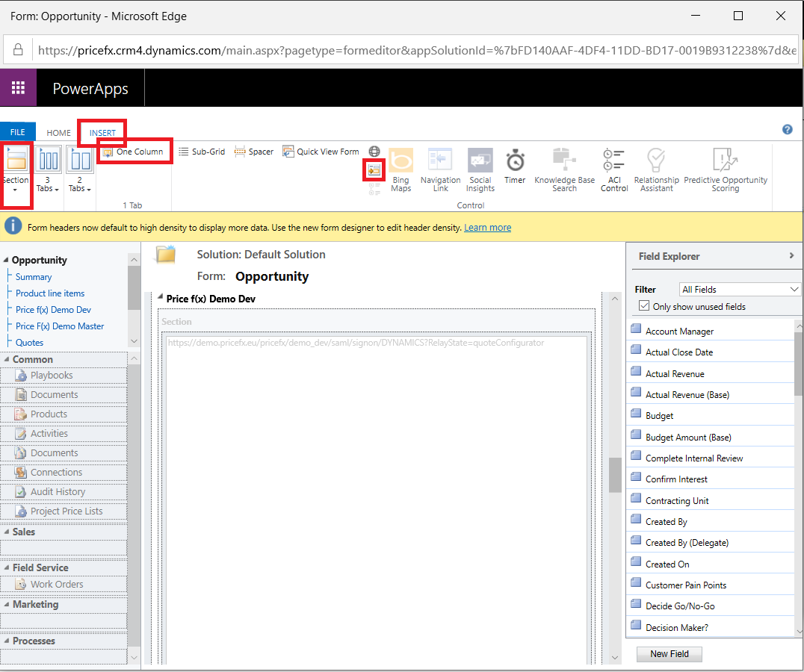Screen dimensions: 804x672
Task: Open the PowerApps app launcher waffle
Action: 18,88
